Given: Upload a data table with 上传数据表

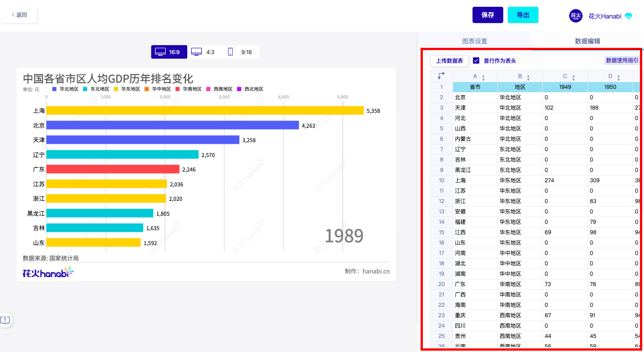Looking at the screenshot, I should click(x=449, y=60).
